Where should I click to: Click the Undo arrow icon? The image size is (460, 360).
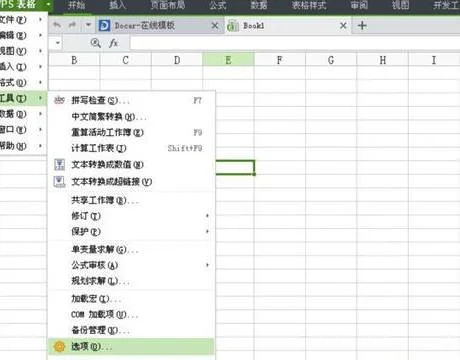[57, 25]
